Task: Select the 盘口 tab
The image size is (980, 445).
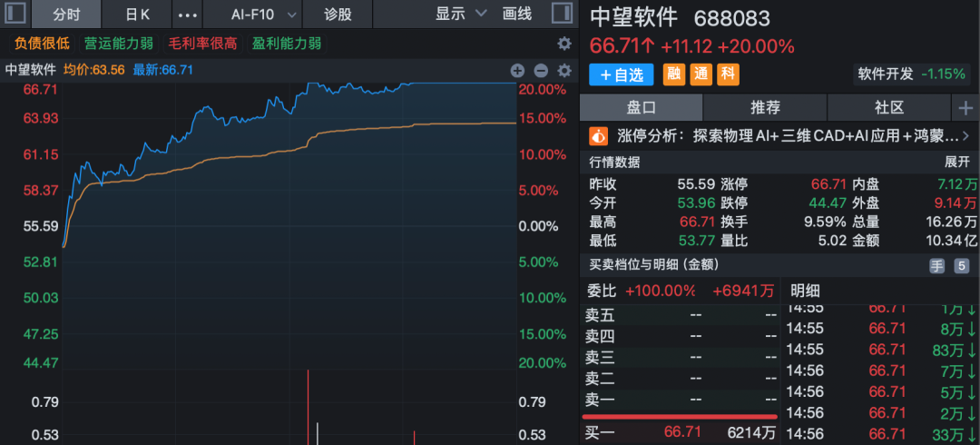Action: (x=642, y=108)
